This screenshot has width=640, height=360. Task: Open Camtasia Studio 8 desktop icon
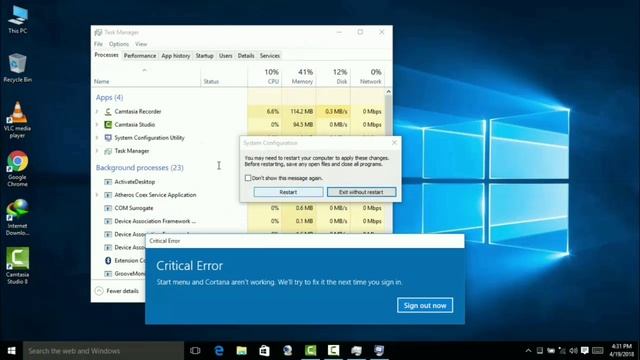click(17, 265)
